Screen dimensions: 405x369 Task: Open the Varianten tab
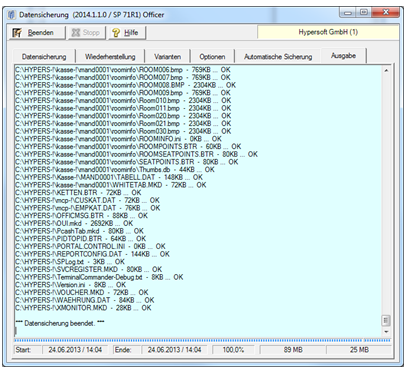[x=167, y=57]
